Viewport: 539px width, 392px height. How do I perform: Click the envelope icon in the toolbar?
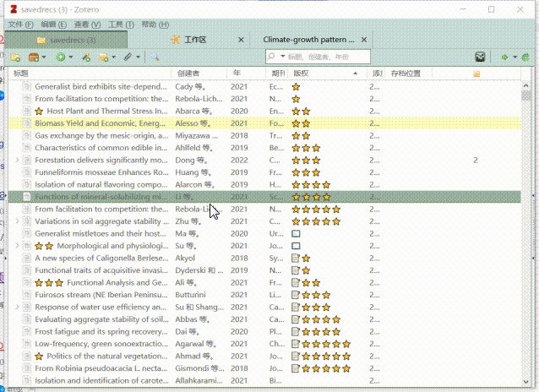[480, 57]
